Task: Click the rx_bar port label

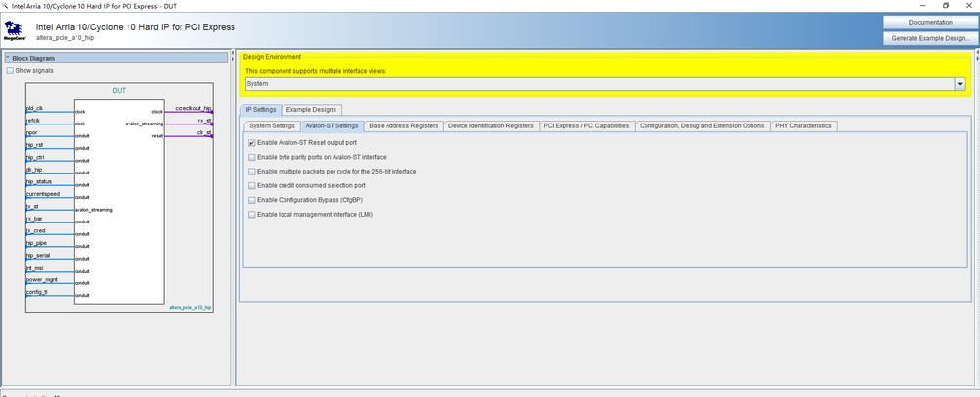Action: [34, 219]
